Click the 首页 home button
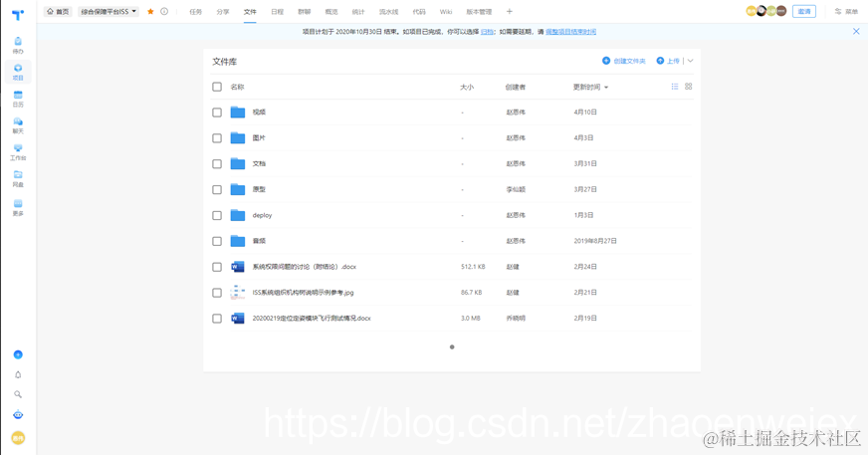This screenshot has width=868, height=455. (x=58, y=12)
